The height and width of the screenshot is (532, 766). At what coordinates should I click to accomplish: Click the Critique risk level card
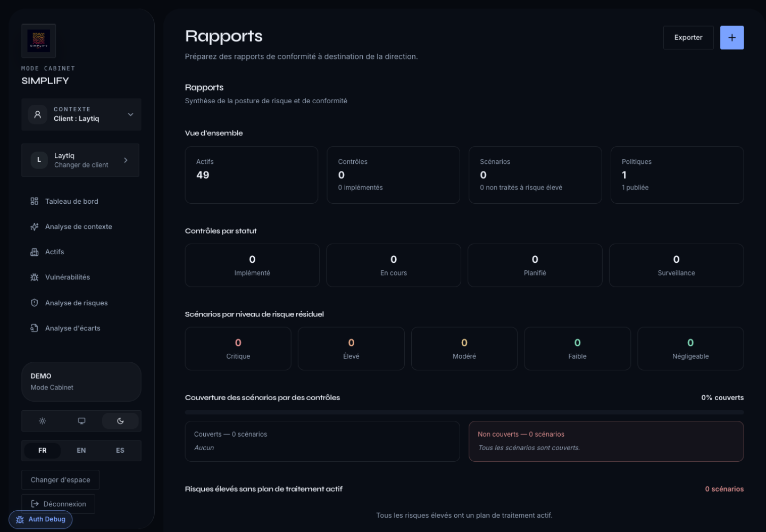click(x=238, y=348)
